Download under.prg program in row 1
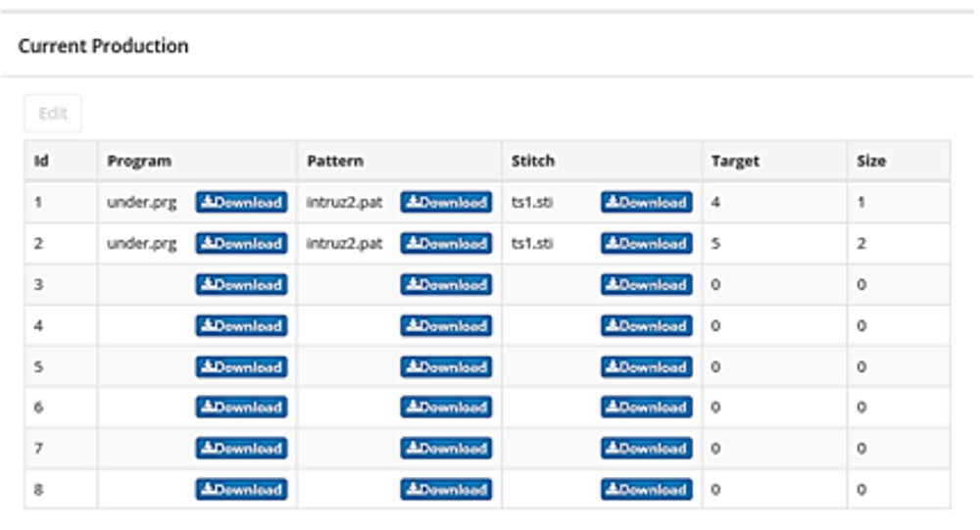Image resolution: width=980 pixels, height=530 pixels. pyautogui.click(x=241, y=203)
